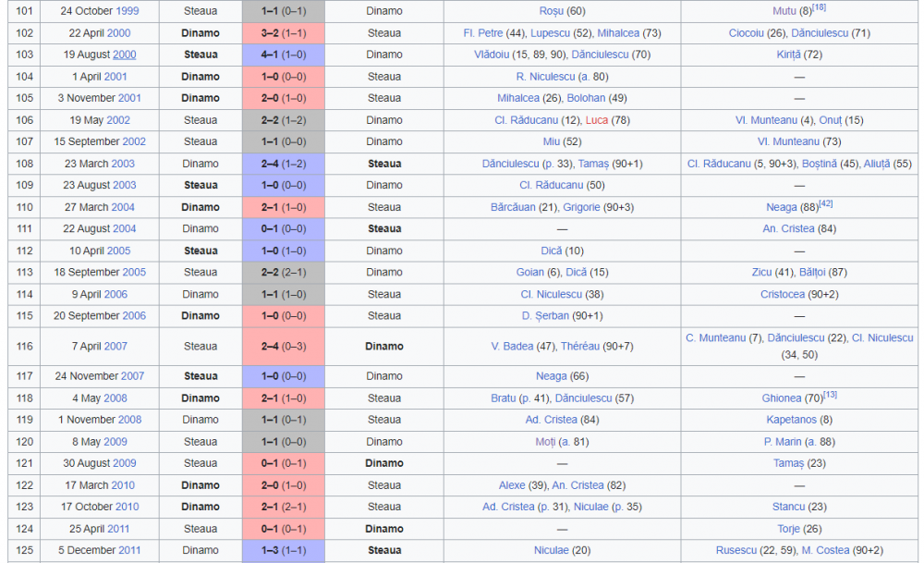Click the P. Marin link

pos(783,442)
